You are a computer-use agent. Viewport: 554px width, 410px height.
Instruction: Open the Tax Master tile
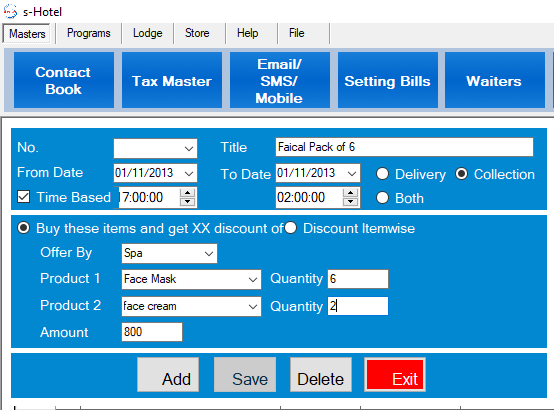click(x=172, y=80)
